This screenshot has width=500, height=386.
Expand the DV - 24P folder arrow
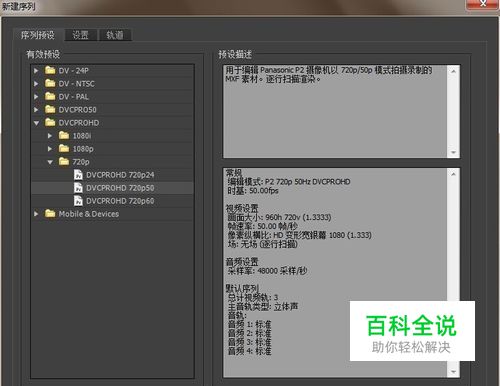click(x=36, y=71)
